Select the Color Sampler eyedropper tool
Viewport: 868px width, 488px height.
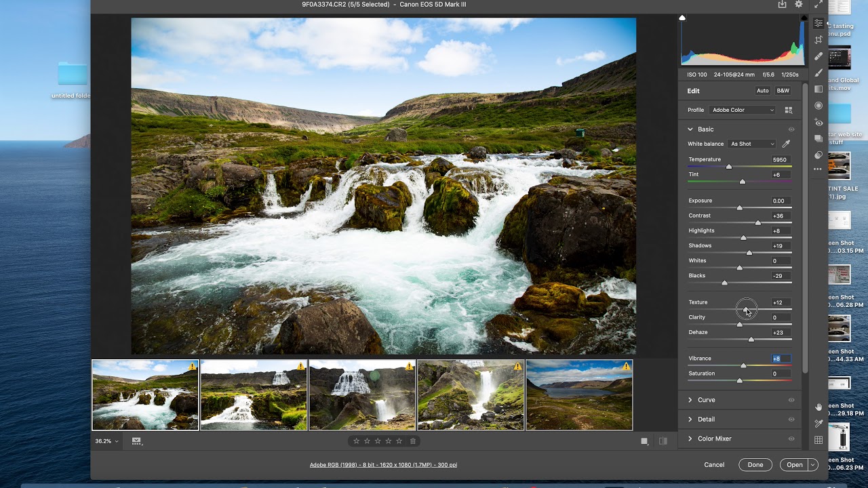point(818,424)
